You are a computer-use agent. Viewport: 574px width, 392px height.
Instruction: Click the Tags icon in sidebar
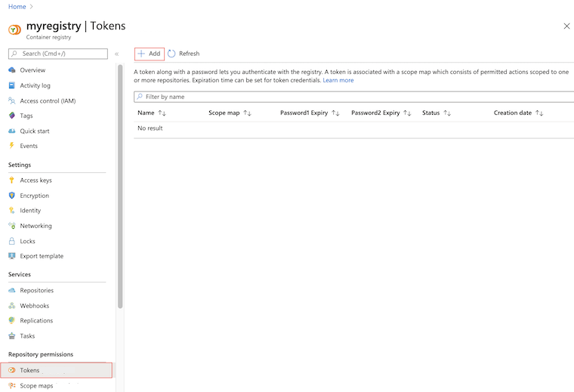12,116
